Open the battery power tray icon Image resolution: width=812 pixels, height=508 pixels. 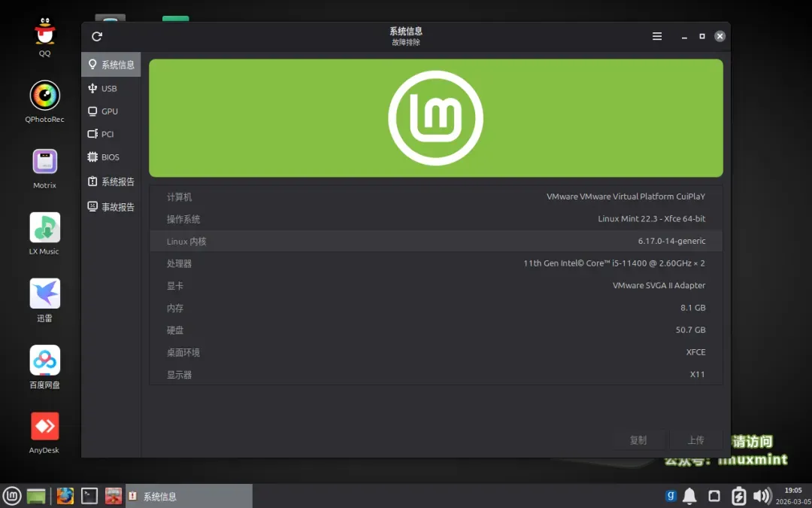(738, 496)
